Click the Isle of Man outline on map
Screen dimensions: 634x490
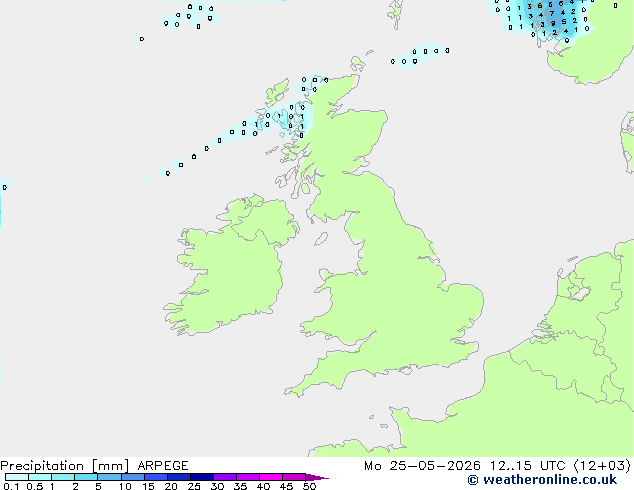(x=321, y=239)
